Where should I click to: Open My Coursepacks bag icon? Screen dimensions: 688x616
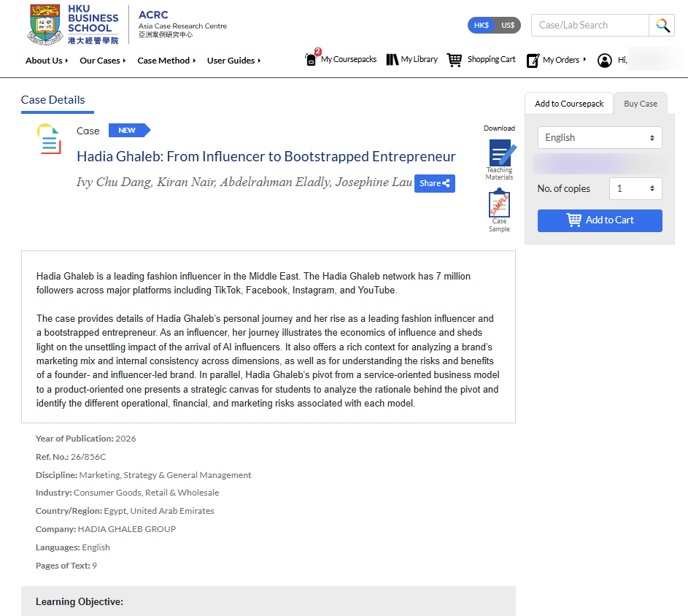(x=311, y=59)
